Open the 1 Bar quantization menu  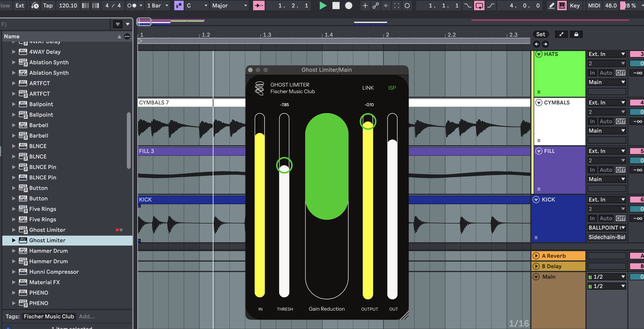[x=158, y=5]
